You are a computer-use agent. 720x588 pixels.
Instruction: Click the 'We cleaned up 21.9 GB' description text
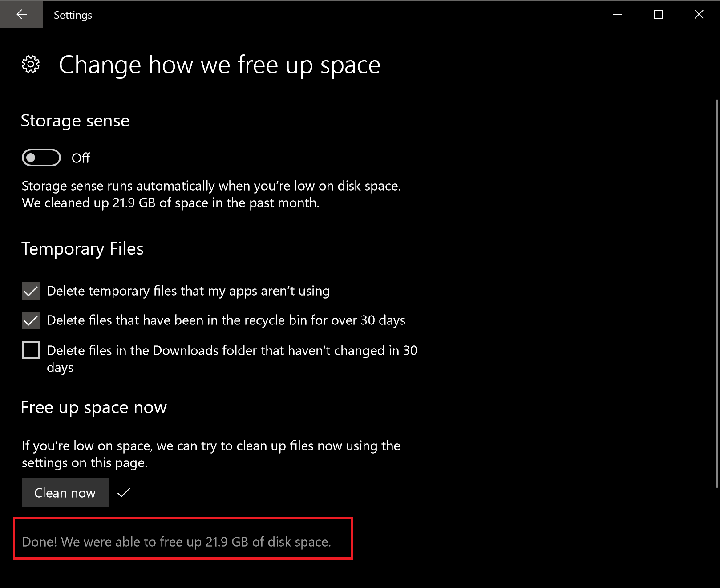click(x=170, y=203)
